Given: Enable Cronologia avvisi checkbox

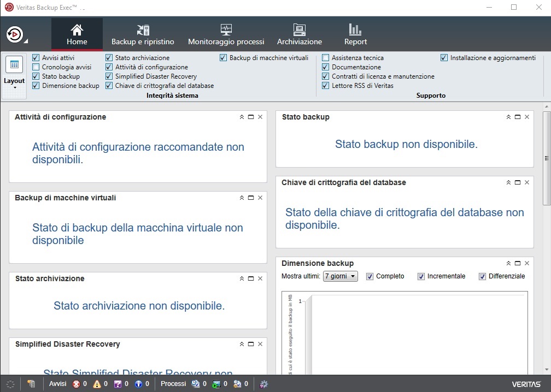Looking at the screenshot, I should pos(36,67).
